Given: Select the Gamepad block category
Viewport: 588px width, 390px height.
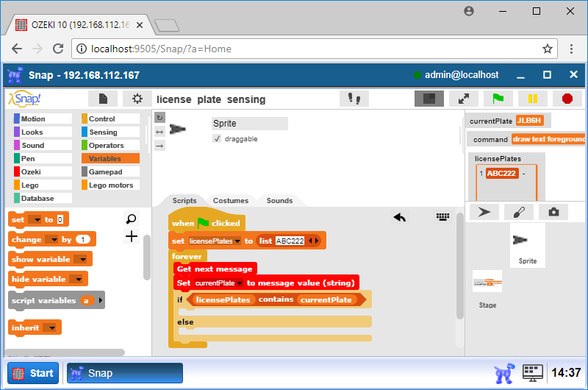Looking at the screenshot, I should tap(111, 171).
